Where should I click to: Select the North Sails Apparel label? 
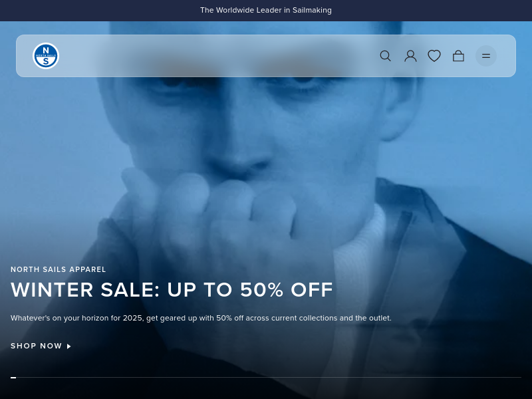58,269
